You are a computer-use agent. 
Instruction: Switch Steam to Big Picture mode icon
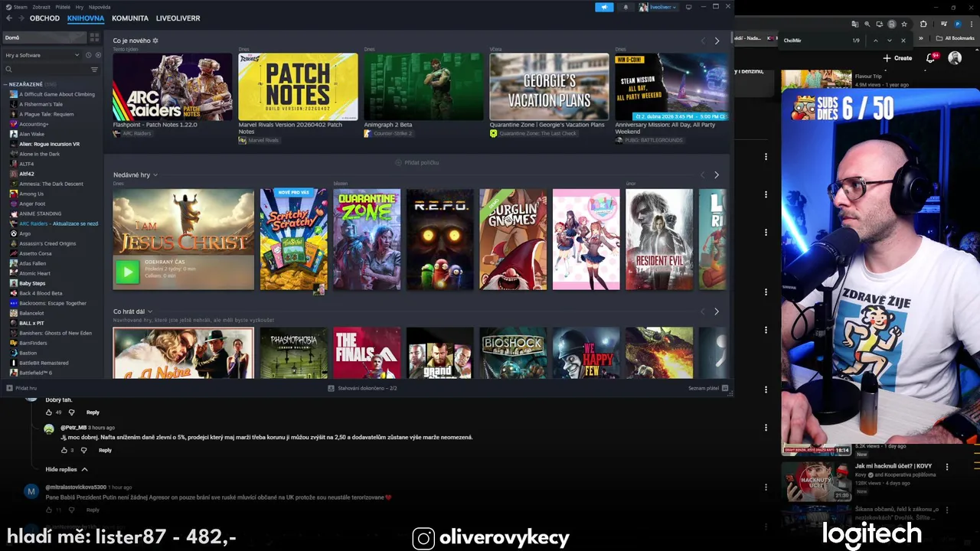pyautogui.click(x=688, y=7)
